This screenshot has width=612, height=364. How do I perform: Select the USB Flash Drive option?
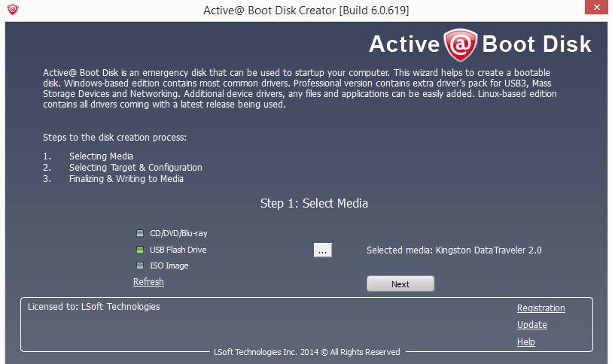click(172, 250)
